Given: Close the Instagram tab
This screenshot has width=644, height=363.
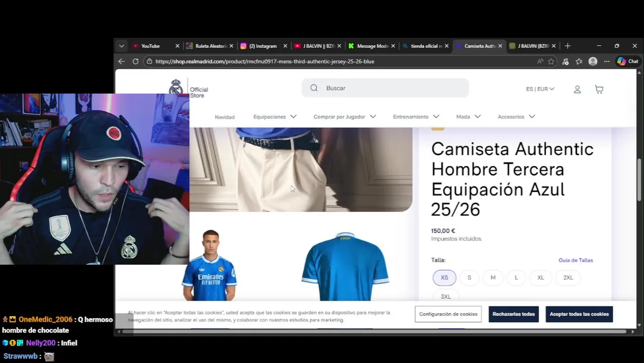Looking at the screenshot, I should [285, 46].
